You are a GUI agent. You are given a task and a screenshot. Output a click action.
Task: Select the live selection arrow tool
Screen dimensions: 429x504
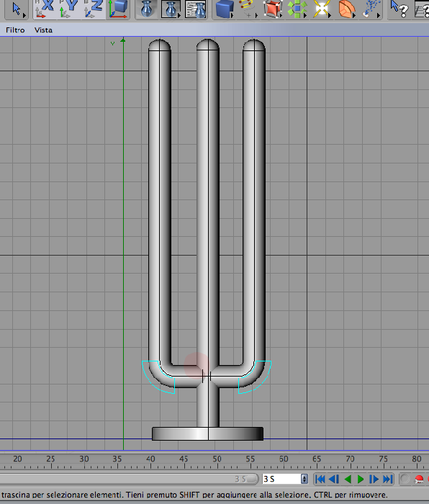click(16, 9)
